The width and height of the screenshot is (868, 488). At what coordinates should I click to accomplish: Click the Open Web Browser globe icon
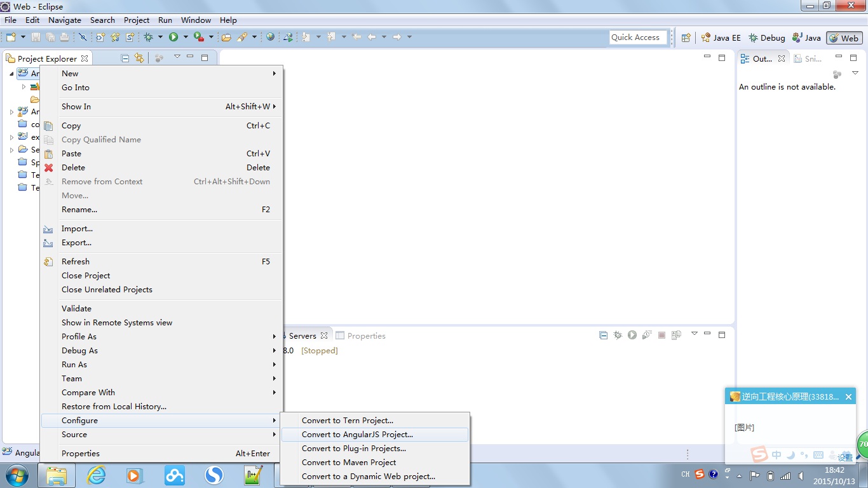(270, 37)
